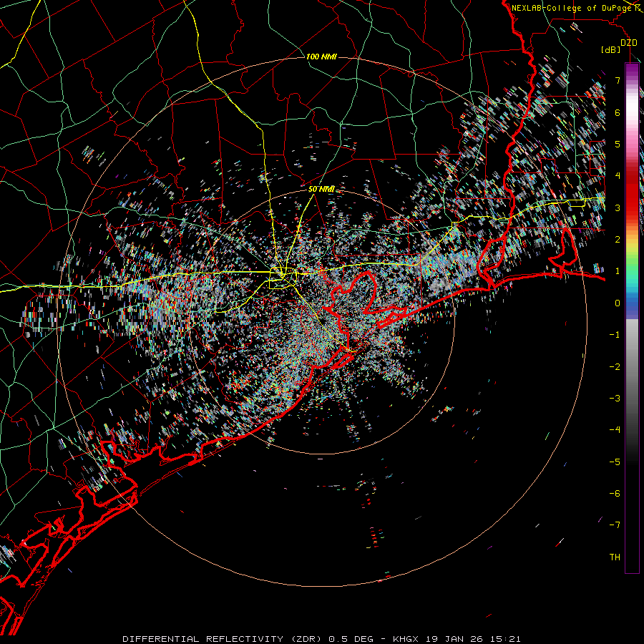
Task: Click the 7 dB label on scale
Action: point(618,80)
